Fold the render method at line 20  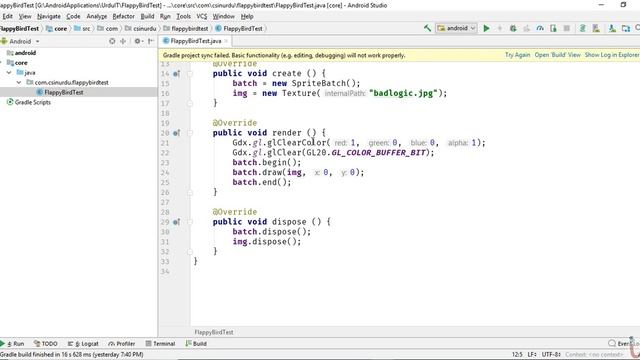[190, 133]
